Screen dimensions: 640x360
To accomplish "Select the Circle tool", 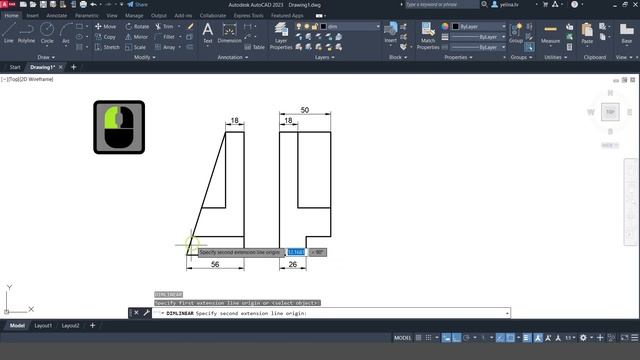I will click(x=47, y=33).
